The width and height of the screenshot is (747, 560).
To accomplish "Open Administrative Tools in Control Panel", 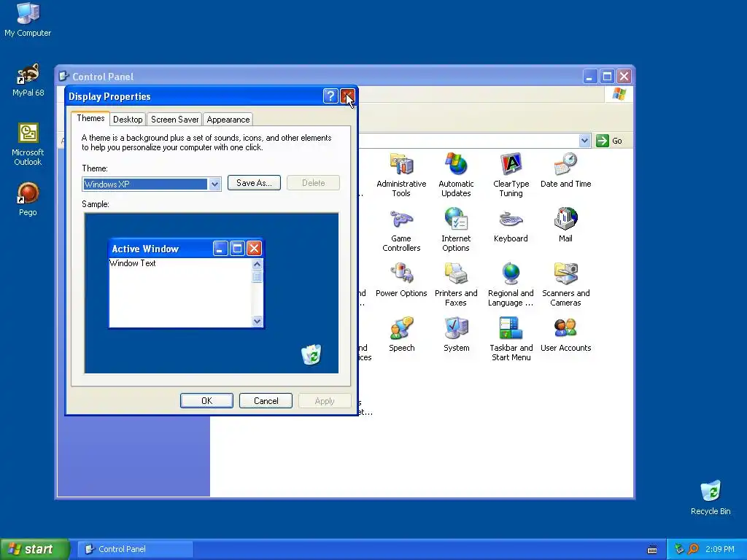I will (x=401, y=174).
